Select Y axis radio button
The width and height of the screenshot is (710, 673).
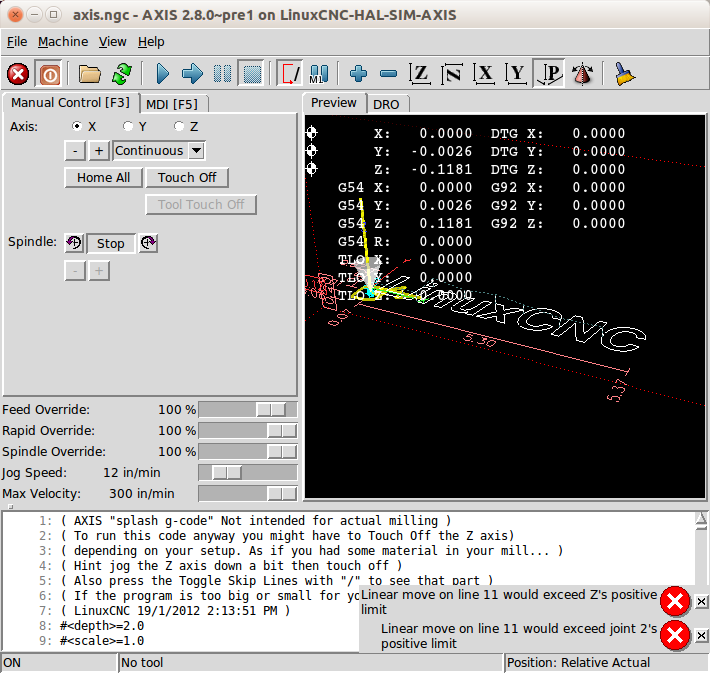128,126
